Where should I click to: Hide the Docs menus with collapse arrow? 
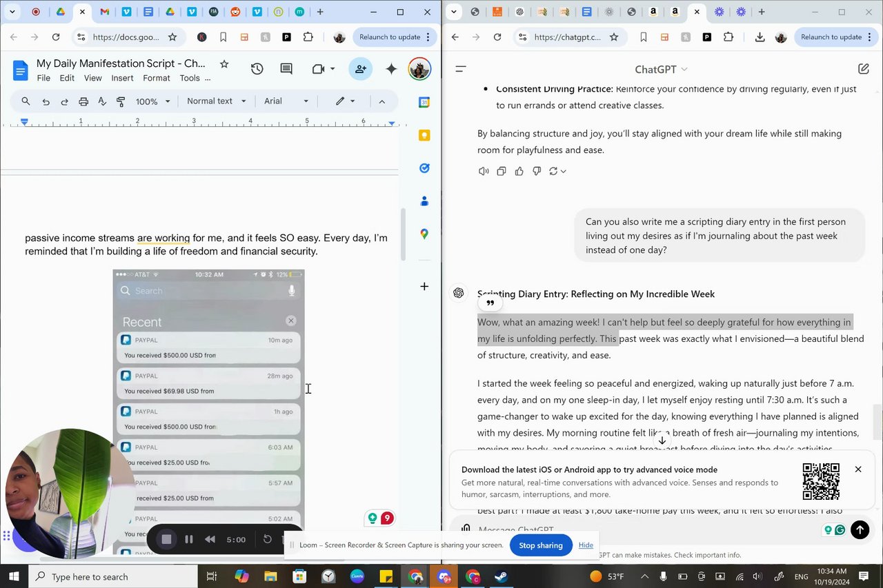pos(381,101)
